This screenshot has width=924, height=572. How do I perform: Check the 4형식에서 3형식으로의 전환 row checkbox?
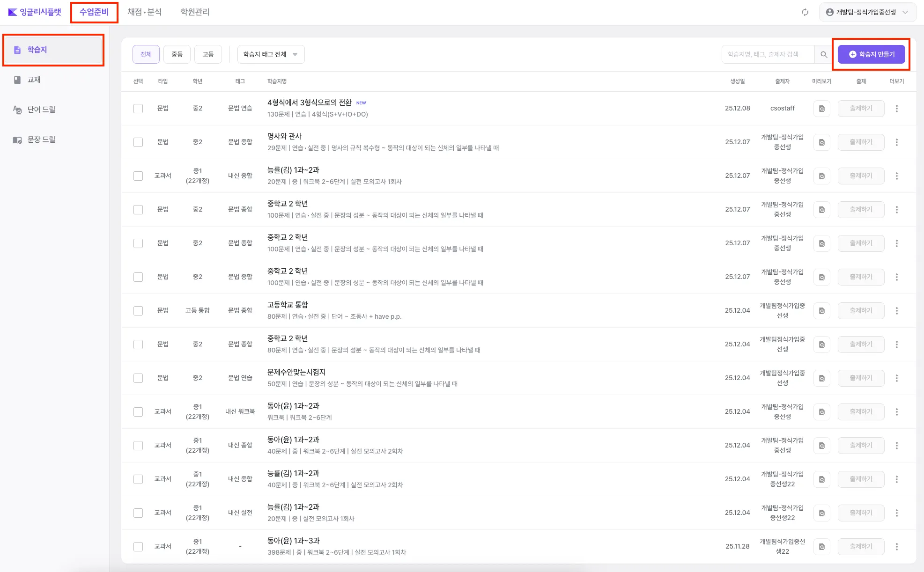pyautogui.click(x=138, y=109)
